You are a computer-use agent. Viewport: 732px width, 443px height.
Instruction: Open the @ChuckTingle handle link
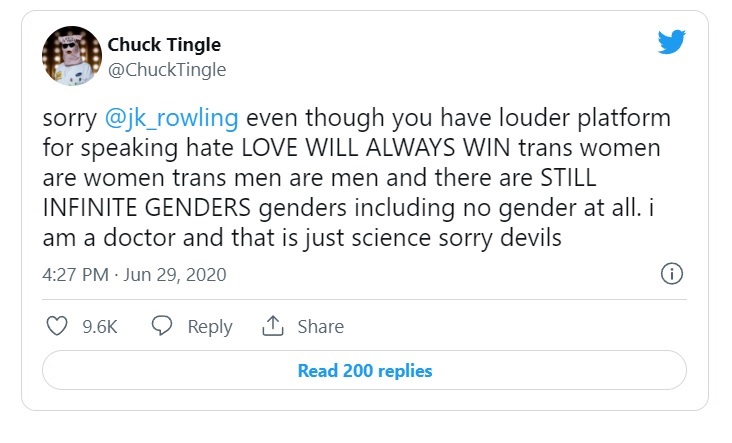166,69
